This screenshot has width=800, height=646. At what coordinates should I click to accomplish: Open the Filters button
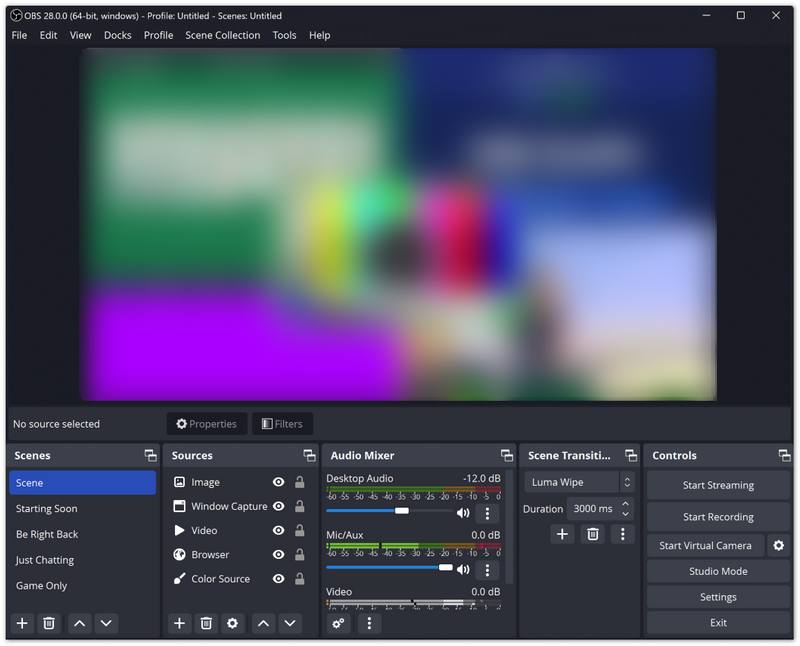[x=282, y=424]
